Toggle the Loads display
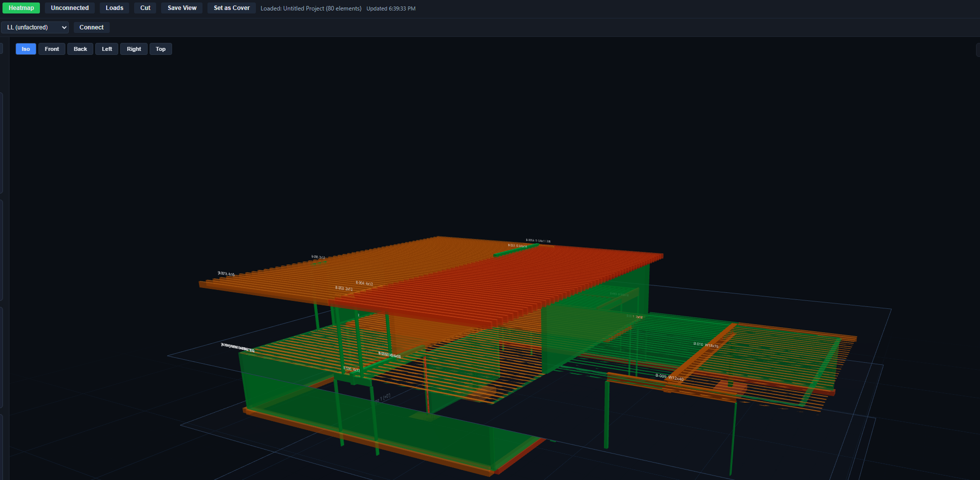 click(x=114, y=8)
